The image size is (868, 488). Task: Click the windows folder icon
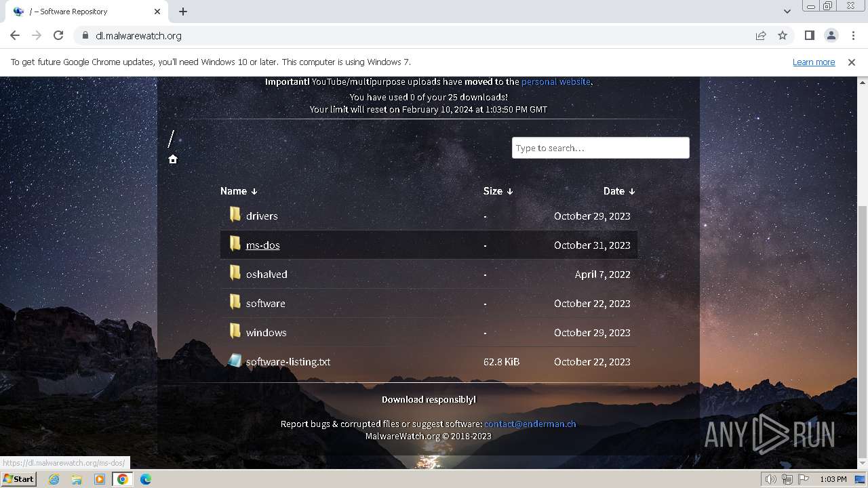click(235, 331)
